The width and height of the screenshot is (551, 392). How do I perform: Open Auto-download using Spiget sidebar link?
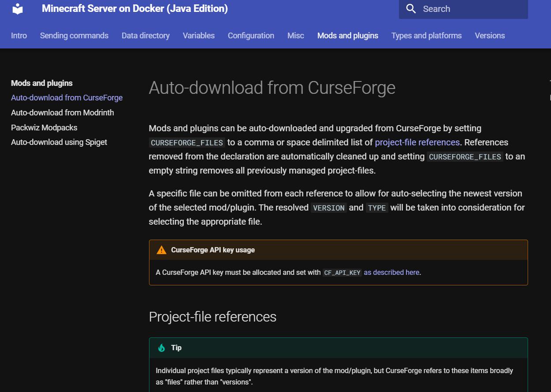tap(59, 142)
